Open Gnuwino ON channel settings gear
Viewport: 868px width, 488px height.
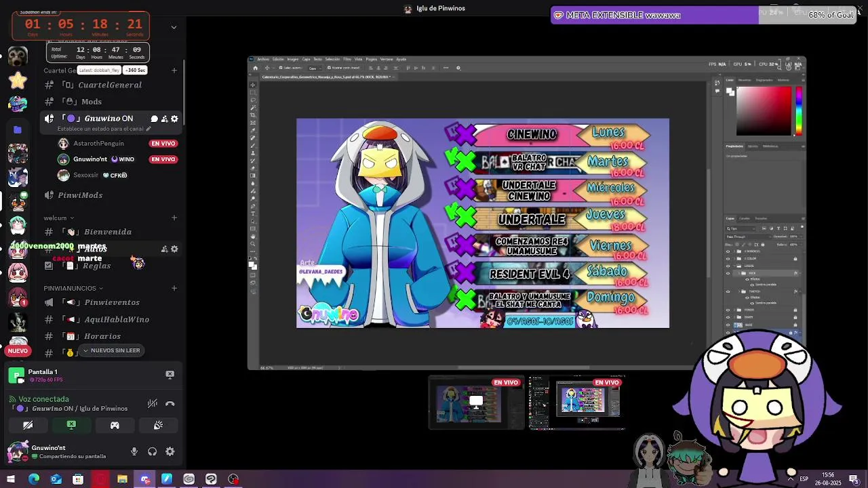click(174, 119)
